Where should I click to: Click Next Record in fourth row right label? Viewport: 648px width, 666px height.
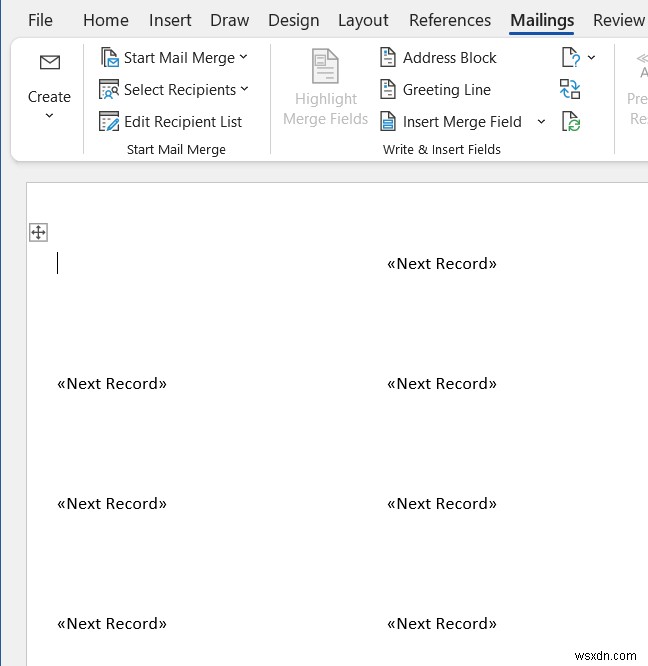[x=442, y=624]
